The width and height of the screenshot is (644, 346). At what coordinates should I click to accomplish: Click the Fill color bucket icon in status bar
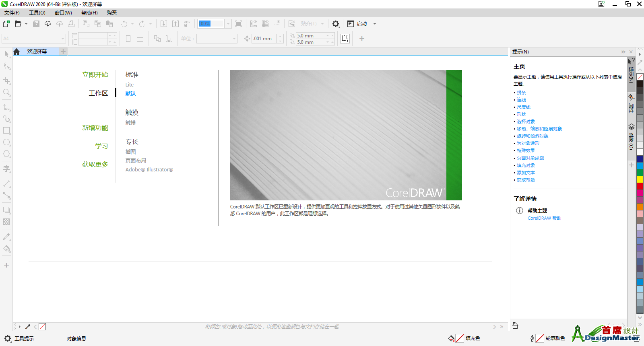451,338
